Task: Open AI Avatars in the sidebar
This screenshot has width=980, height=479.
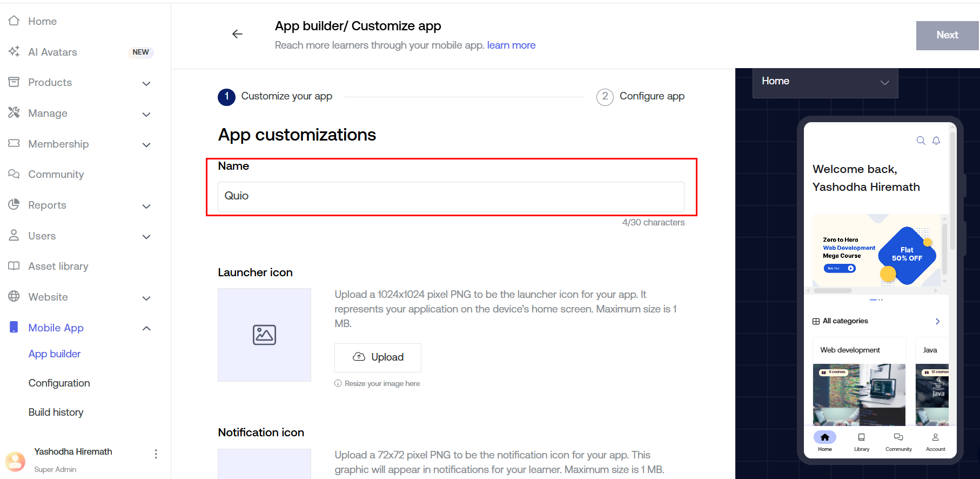Action: [52, 52]
